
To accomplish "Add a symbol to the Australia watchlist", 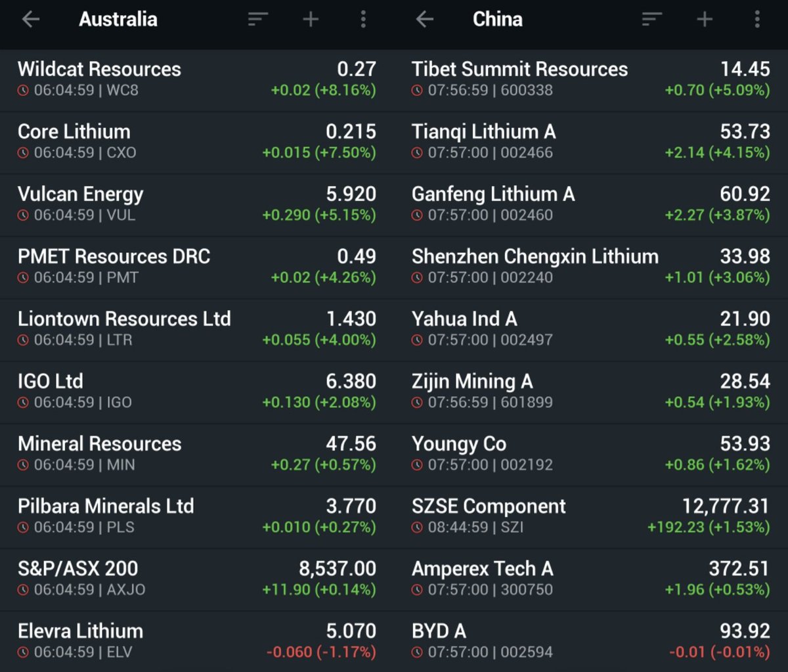I will pos(311,19).
